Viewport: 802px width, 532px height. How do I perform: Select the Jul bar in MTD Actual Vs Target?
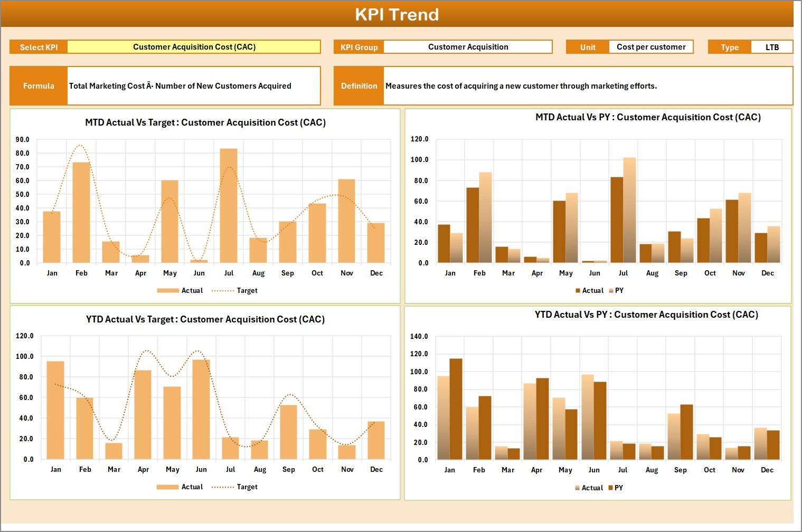pos(229,206)
